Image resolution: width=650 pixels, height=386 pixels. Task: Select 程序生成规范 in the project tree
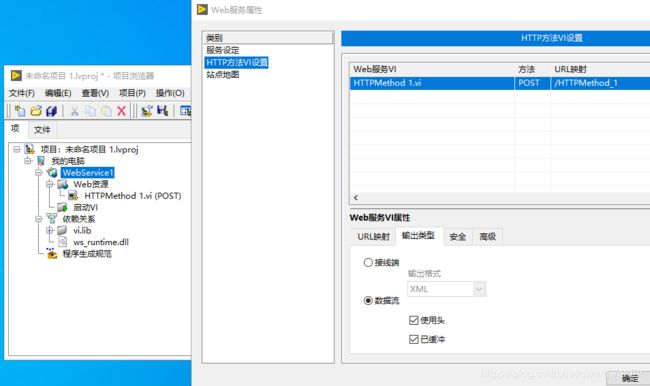point(87,254)
